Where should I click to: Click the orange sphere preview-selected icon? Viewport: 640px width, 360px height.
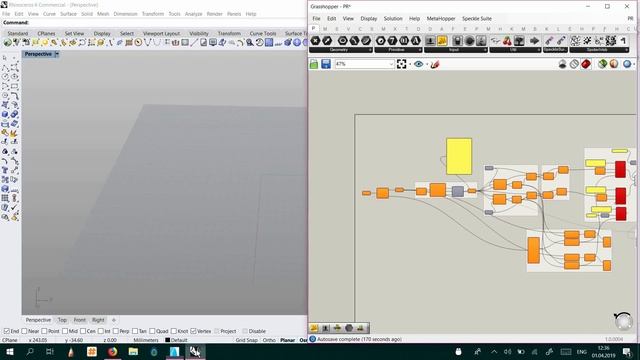[x=614, y=64]
